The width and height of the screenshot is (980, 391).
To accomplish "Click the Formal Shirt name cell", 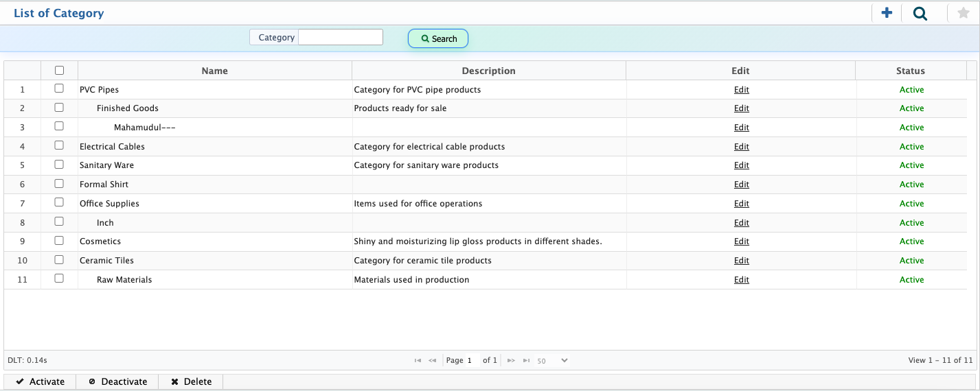I will 215,185.
